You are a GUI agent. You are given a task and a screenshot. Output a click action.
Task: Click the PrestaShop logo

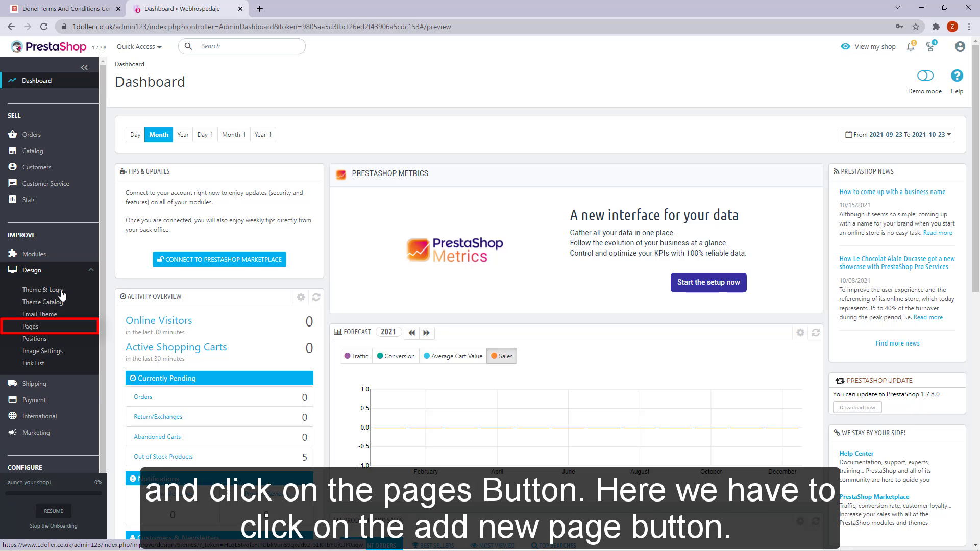(48, 47)
